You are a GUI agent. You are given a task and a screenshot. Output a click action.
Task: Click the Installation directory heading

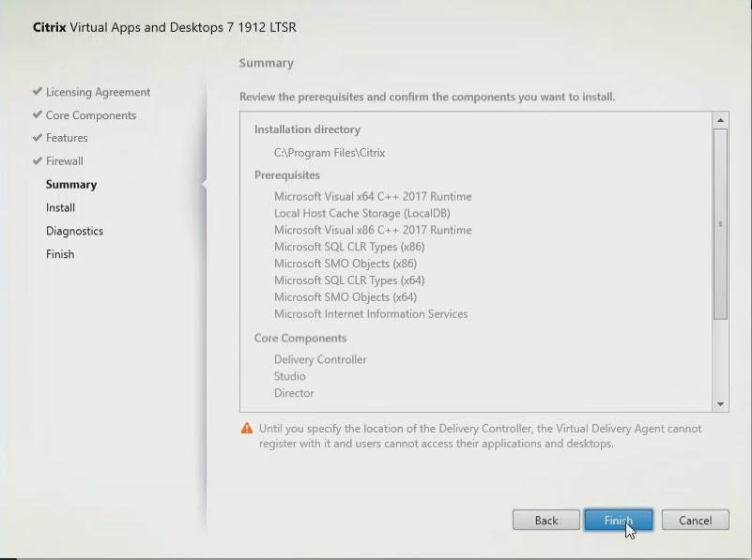click(x=307, y=129)
